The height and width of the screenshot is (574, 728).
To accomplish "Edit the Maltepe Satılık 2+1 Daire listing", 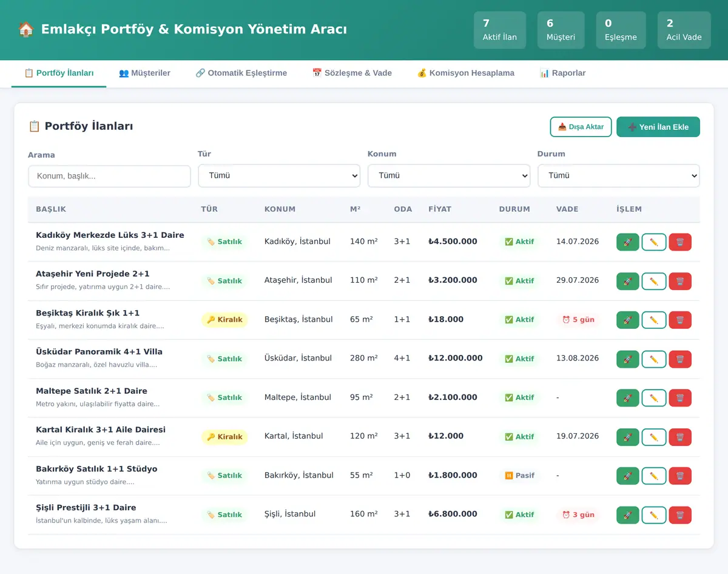I will coord(654,398).
